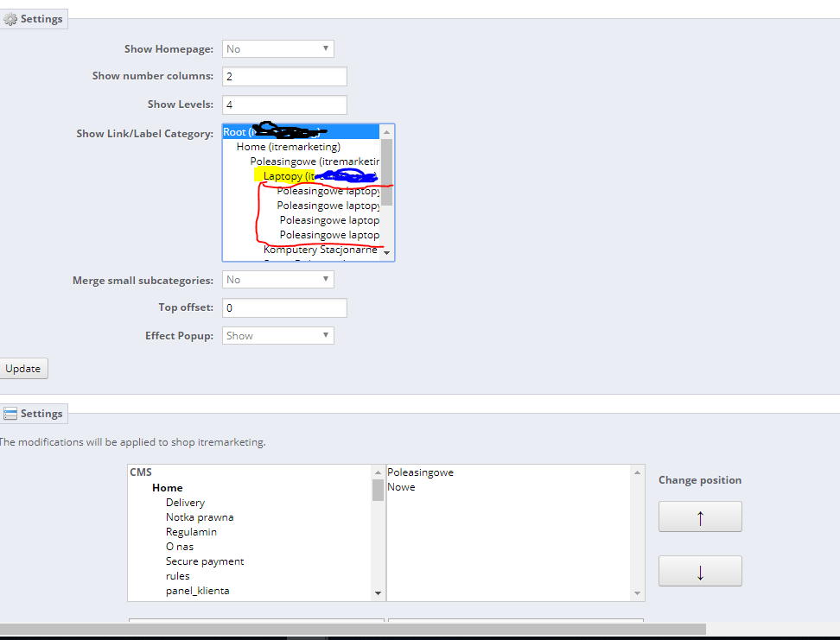This screenshot has height=640, width=840.
Task: Focus the Top offset input field
Action: coord(284,308)
